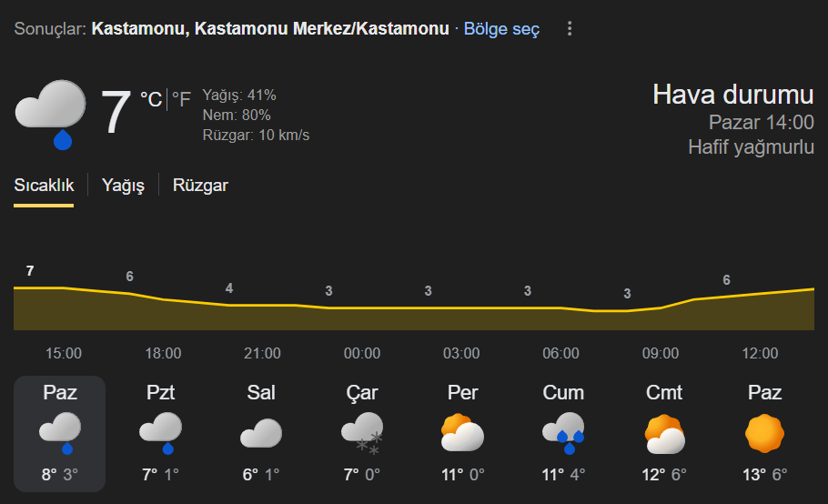
Task: Select the highlighted Paz day forecast card
Action: (x=60, y=433)
